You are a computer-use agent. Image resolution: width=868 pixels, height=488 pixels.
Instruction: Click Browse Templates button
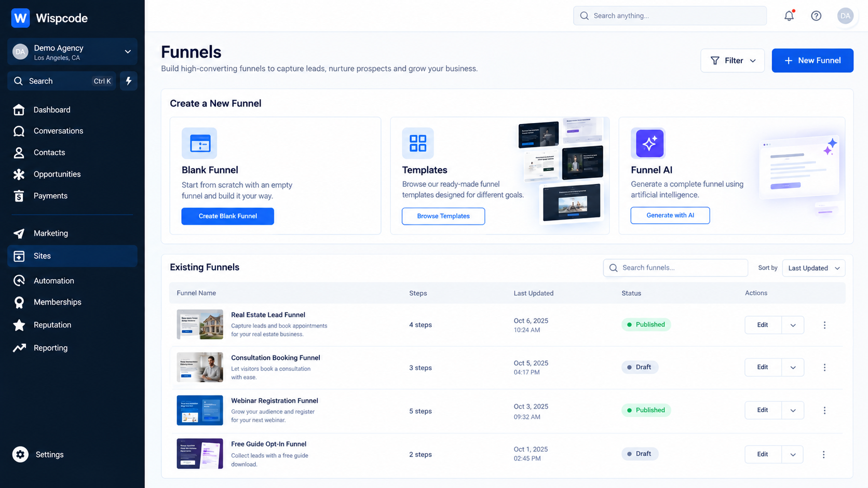pyautogui.click(x=443, y=216)
